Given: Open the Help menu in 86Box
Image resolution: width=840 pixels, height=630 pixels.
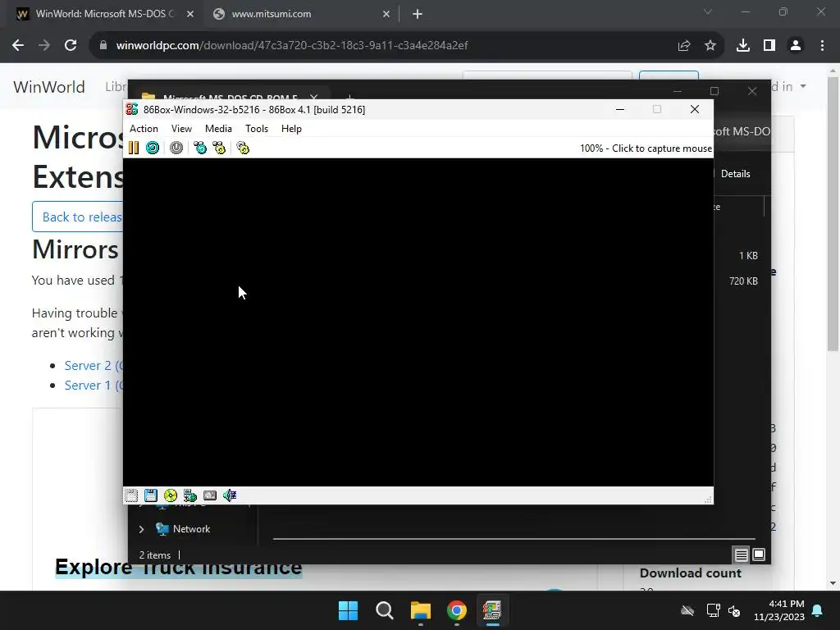Looking at the screenshot, I should tap(291, 129).
